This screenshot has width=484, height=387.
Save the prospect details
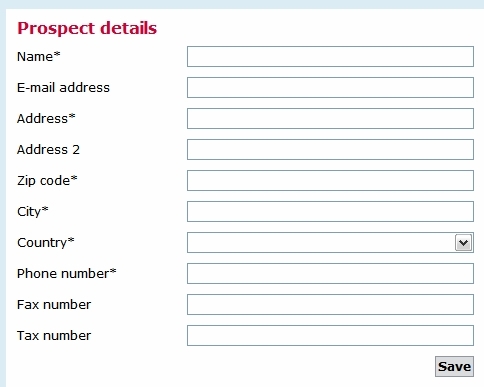point(454,367)
